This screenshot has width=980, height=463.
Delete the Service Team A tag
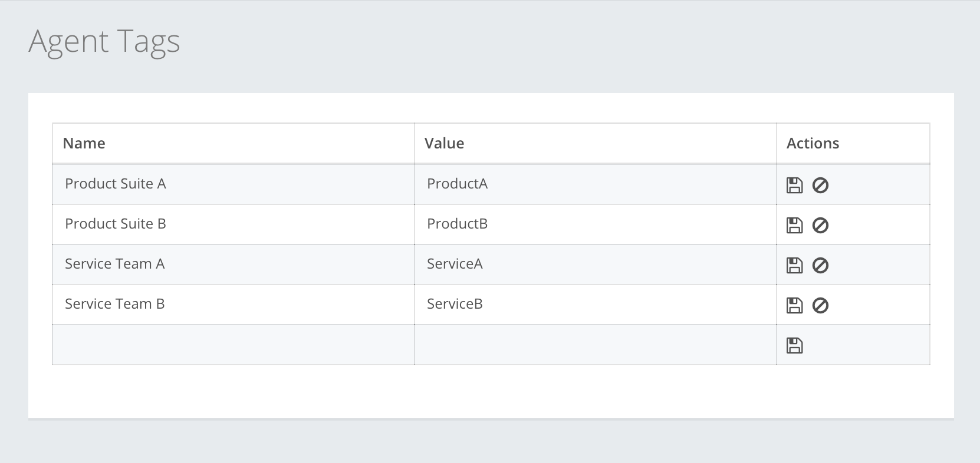click(x=820, y=266)
